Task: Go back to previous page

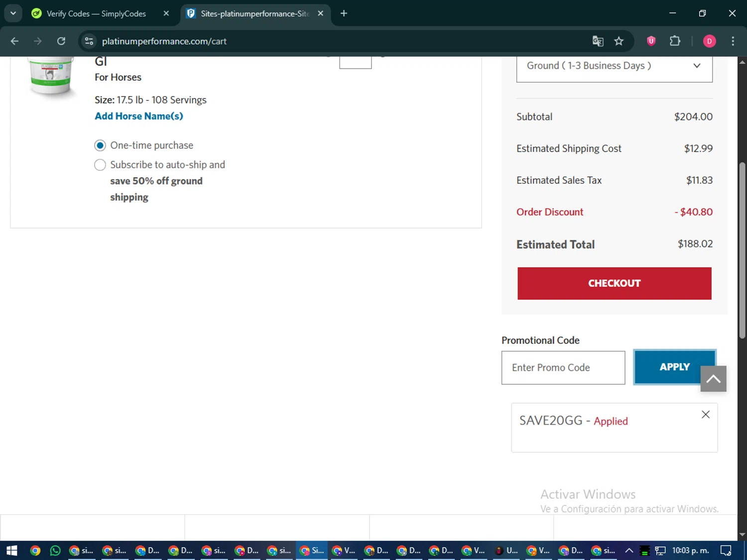Action: 14,41
